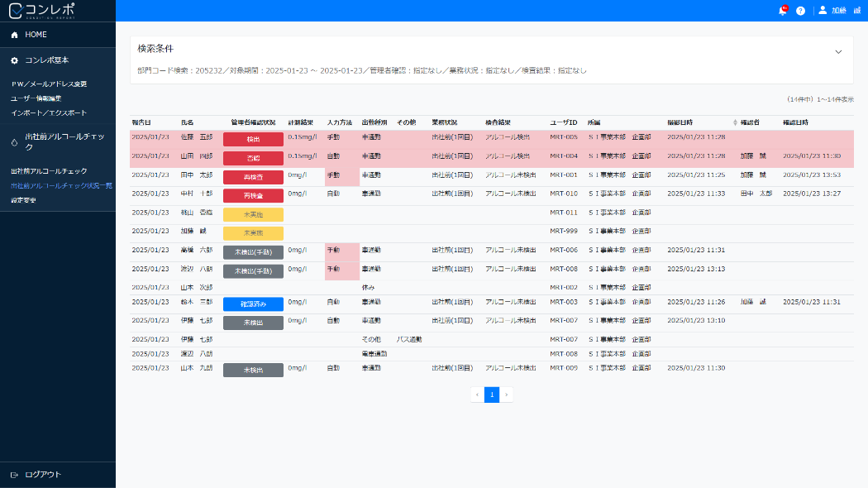Open 設定変更 in the sidebar
Image resolution: width=868 pixels, height=488 pixels.
[24, 200]
